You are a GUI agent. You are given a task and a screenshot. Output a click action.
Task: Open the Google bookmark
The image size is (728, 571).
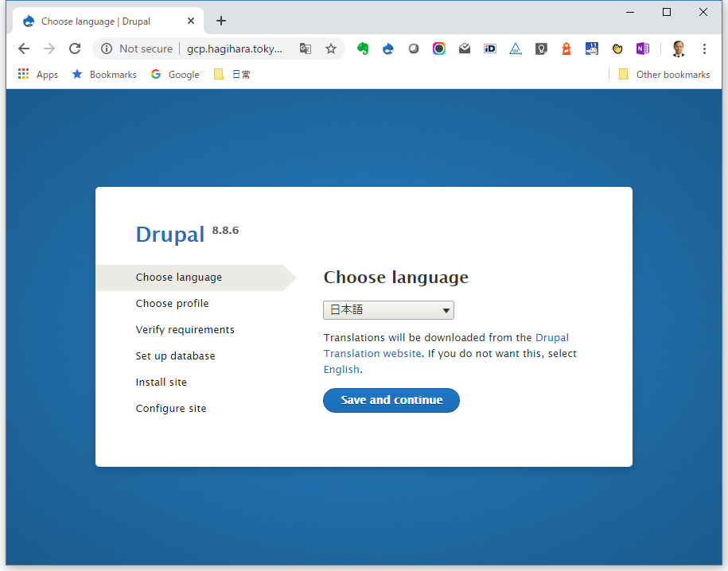[x=175, y=74]
